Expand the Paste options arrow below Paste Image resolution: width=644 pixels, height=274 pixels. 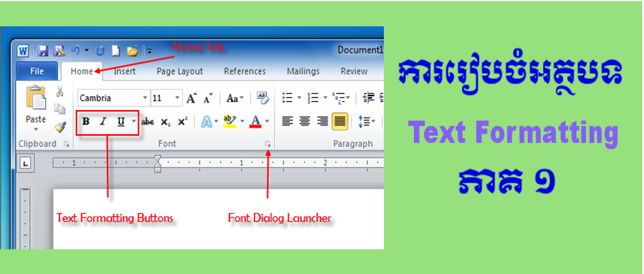point(36,129)
